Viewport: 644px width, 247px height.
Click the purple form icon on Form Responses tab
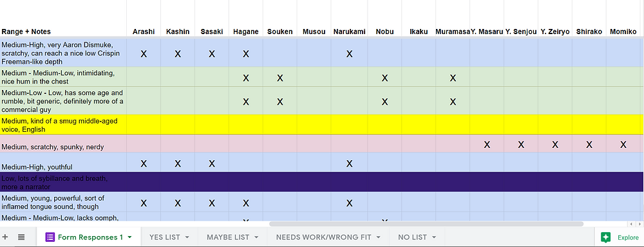50,237
